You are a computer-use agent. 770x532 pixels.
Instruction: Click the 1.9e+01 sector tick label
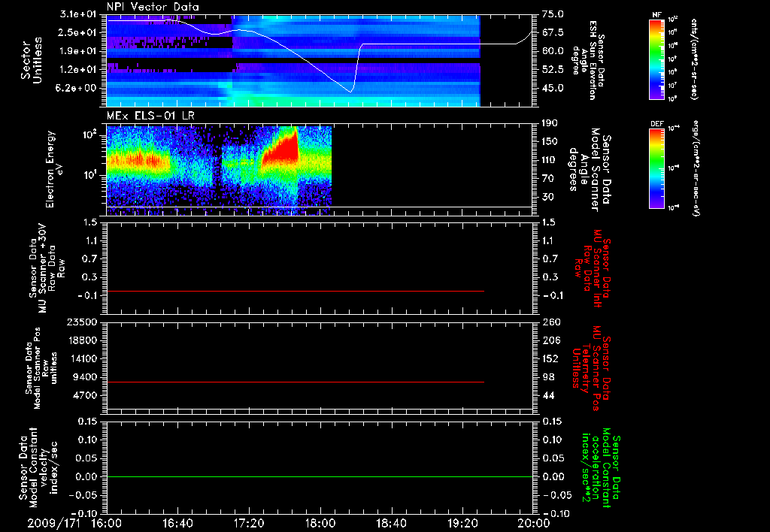tap(78, 51)
